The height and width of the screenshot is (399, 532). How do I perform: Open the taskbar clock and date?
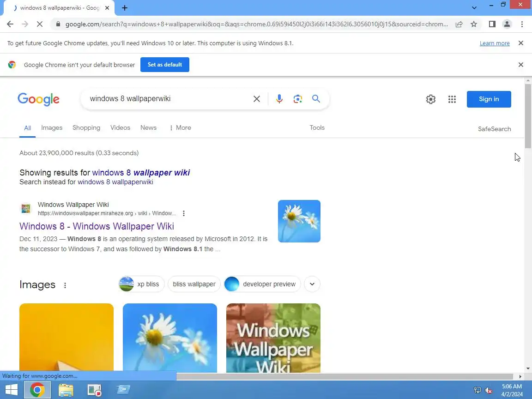[512, 390]
